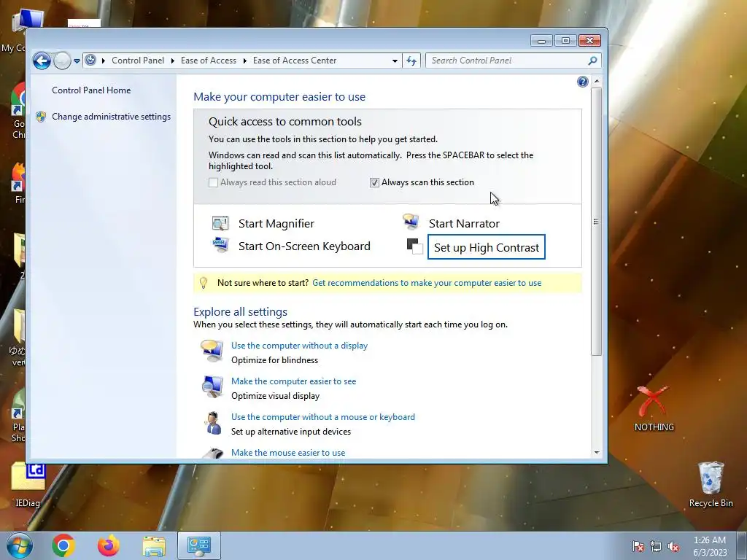This screenshot has width=747, height=560.
Task: Click icon for computer without a display
Action: [212, 351]
